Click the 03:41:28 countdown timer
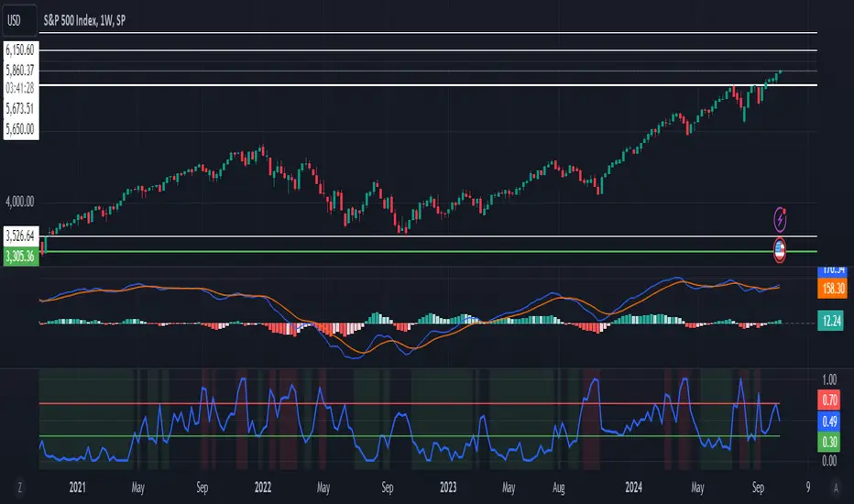The image size is (854, 504). (21, 88)
